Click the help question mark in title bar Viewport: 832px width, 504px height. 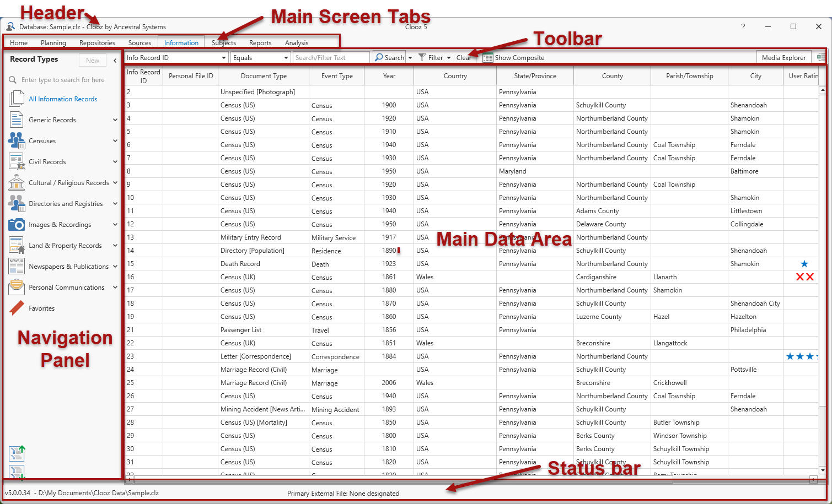(743, 26)
